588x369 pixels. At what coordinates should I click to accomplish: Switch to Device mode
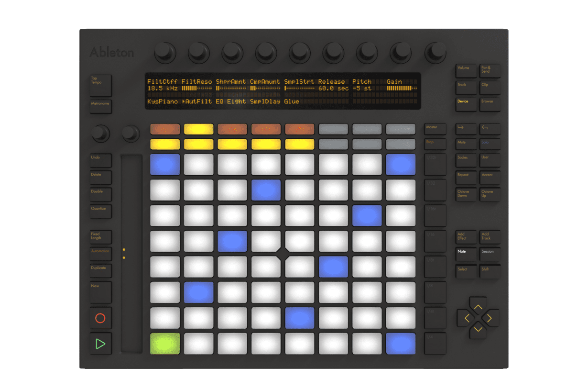(466, 104)
